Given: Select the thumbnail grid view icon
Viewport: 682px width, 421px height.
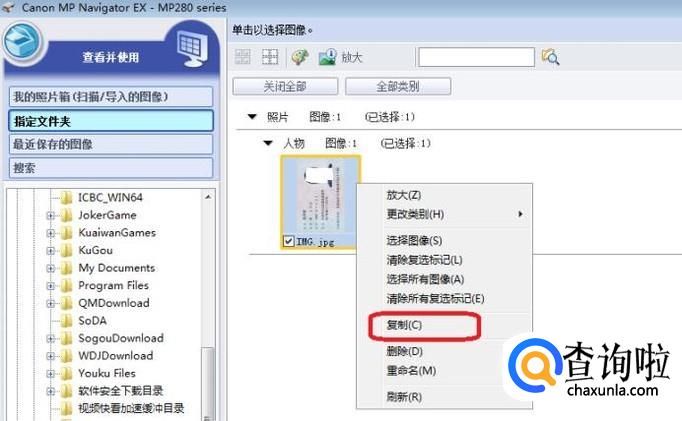Looking at the screenshot, I should pos(243,57).
